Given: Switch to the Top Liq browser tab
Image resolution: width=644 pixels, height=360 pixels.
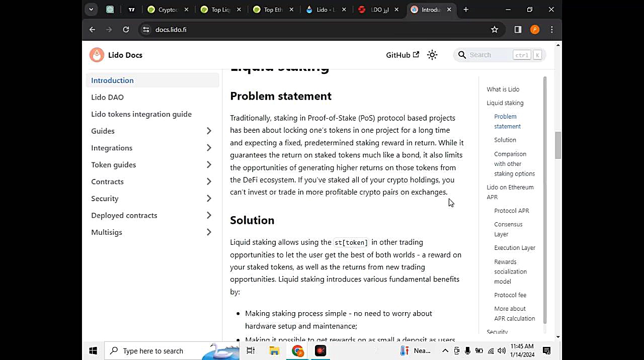Looking at the screenshot, I should pos(220,10).
